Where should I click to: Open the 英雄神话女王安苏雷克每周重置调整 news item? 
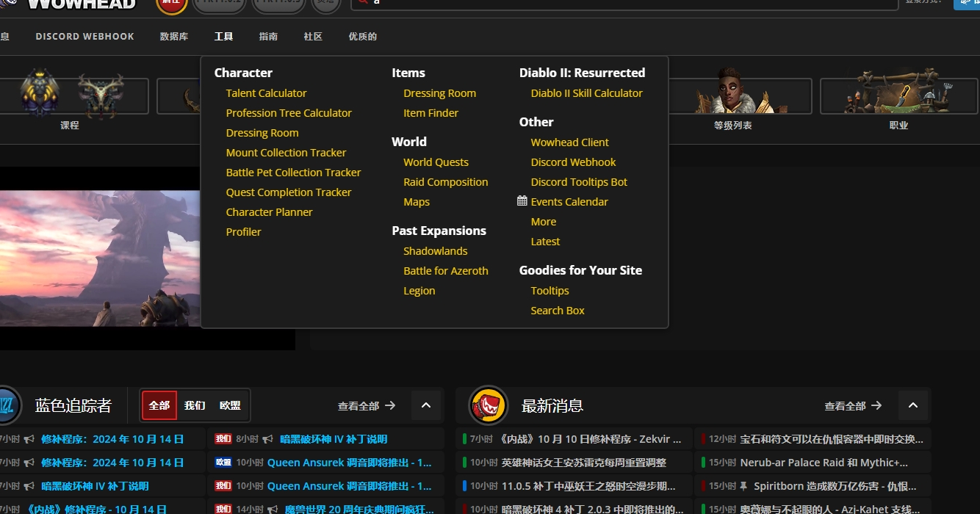click(584, 463)
